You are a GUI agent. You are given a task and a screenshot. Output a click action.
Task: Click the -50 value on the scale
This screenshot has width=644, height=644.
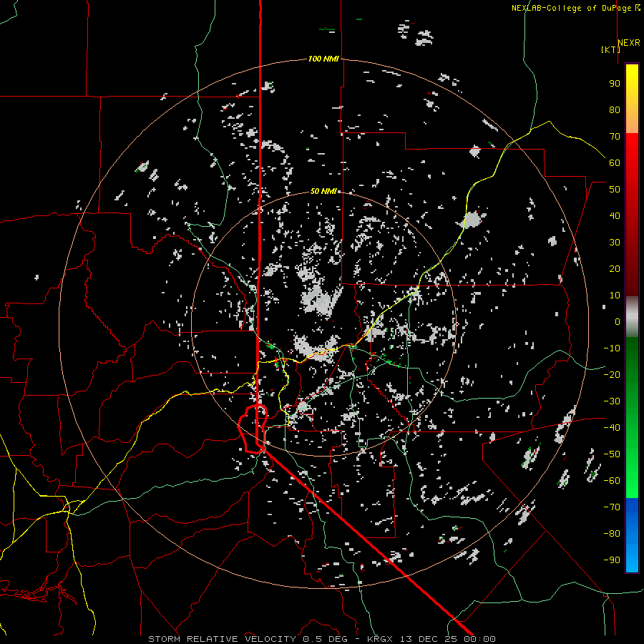[612, 454]
